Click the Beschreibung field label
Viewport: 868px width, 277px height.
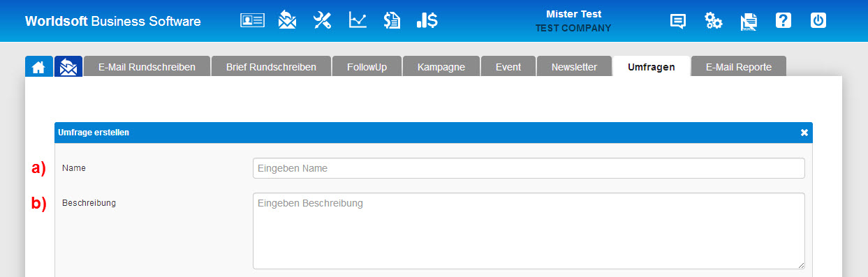89,203
